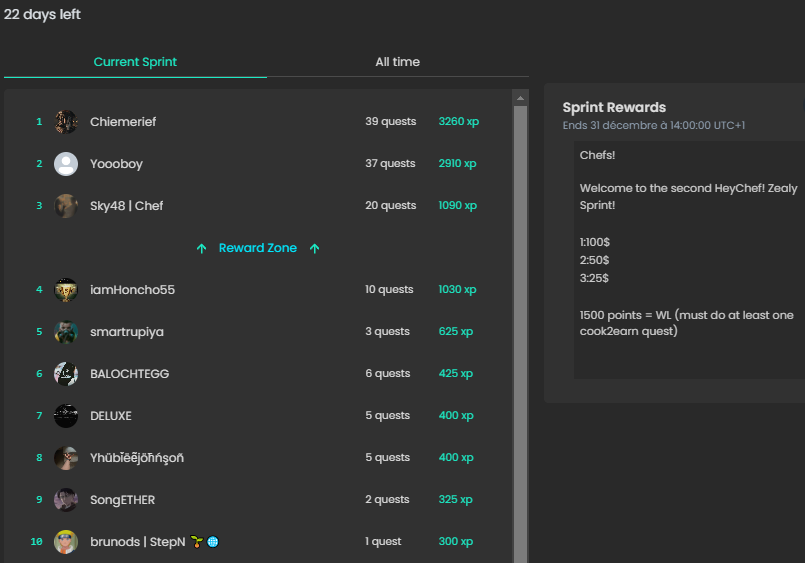Image resolution: width=805 pixels, height=563 pixels.
Task: Click the sprint end date text
Action: pyautogui.click(x=654, y=125)
